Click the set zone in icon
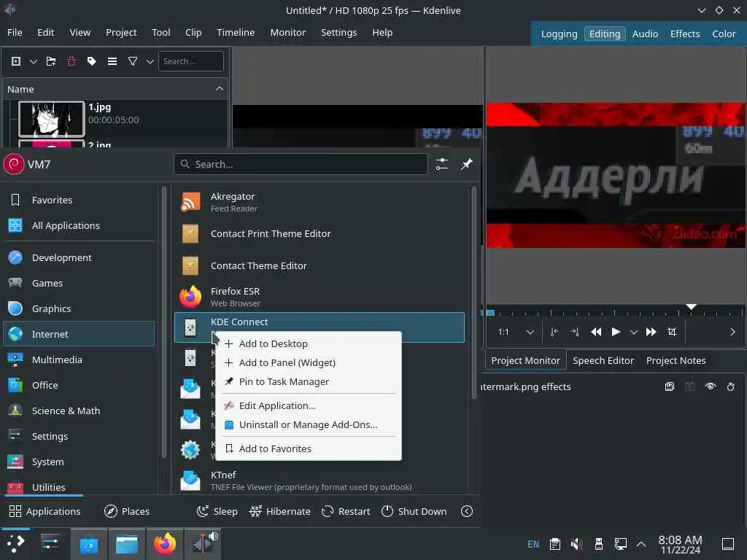Screen dimensions: 747x560 click(x=554, y=332)
